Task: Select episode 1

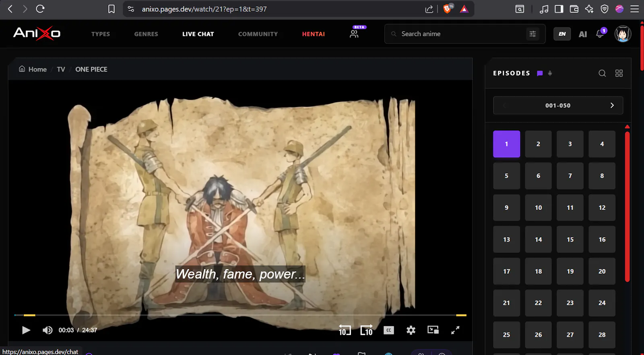Action: click(506, 144)
